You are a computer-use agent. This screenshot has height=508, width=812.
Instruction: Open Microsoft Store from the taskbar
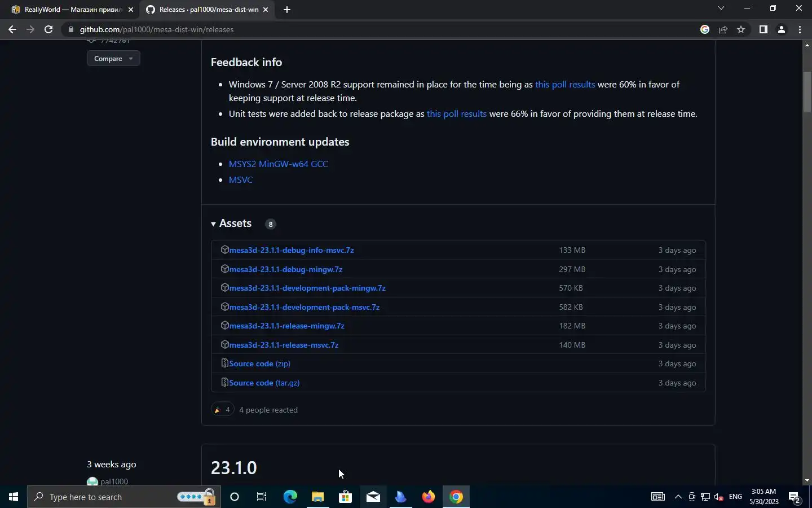click(345, 497)
